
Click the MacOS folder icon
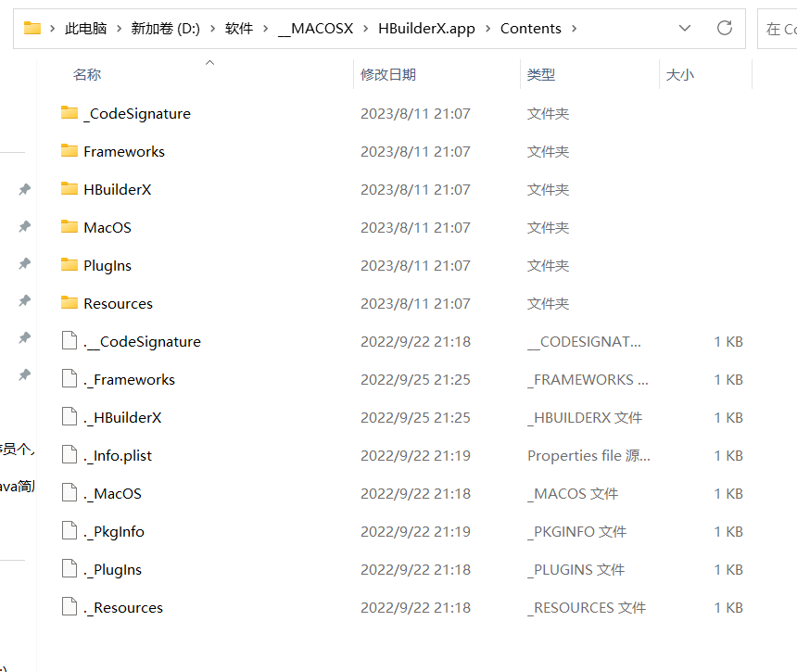point(70,226)
